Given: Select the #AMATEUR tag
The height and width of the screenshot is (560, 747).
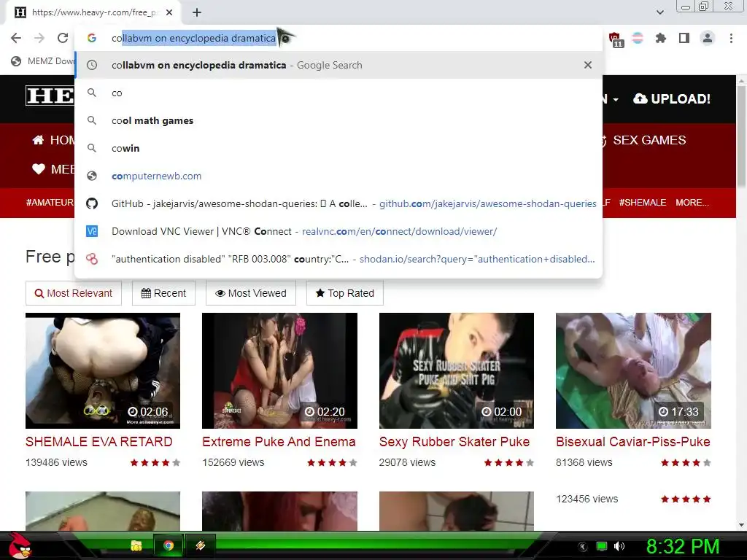Looking at the screenshot, I should pyautogui.click(x=50, y=203).
